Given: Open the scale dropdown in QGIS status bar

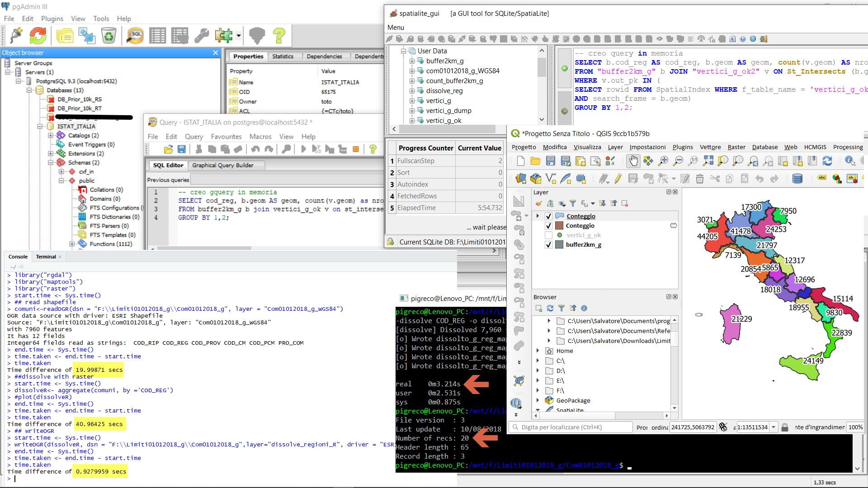Looking at the screenshot, I should point(774,427).
